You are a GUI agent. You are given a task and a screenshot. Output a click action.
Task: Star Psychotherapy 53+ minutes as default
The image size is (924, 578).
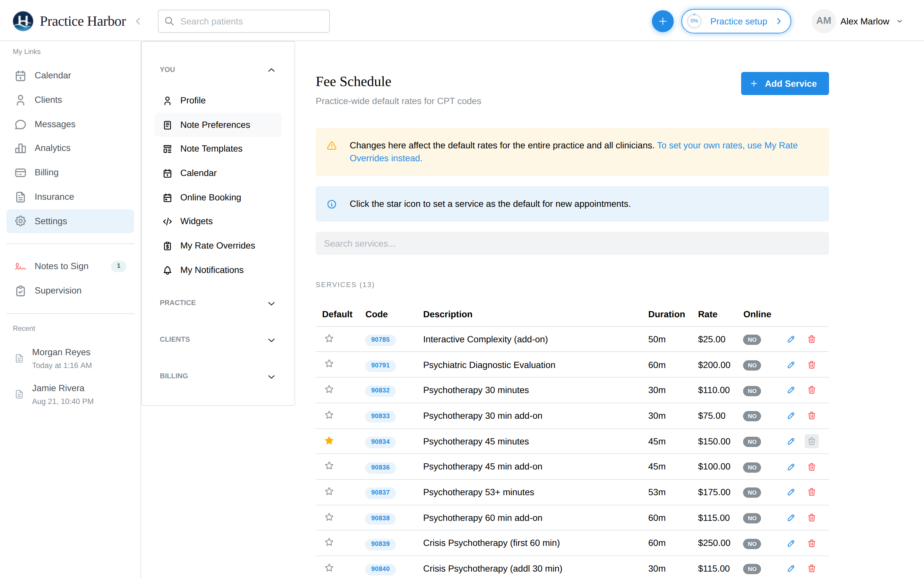(329, 491)
